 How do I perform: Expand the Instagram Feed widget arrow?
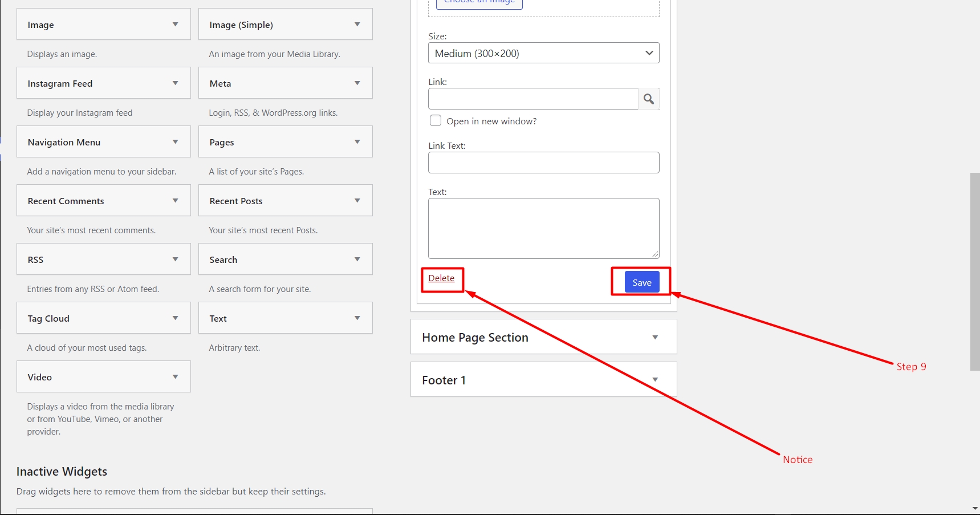pyautogui.click(x=176, y=83)
